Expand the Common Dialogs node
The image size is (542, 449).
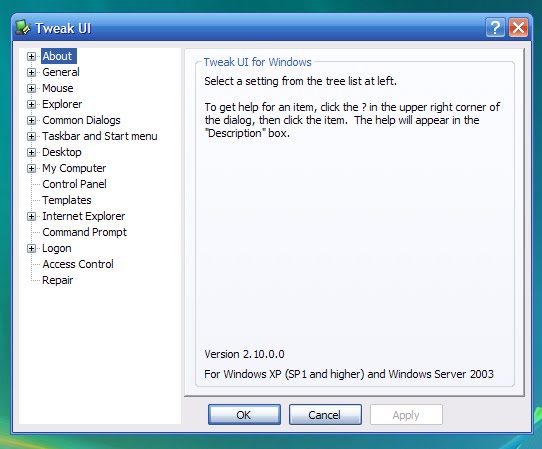pos(31,120)
